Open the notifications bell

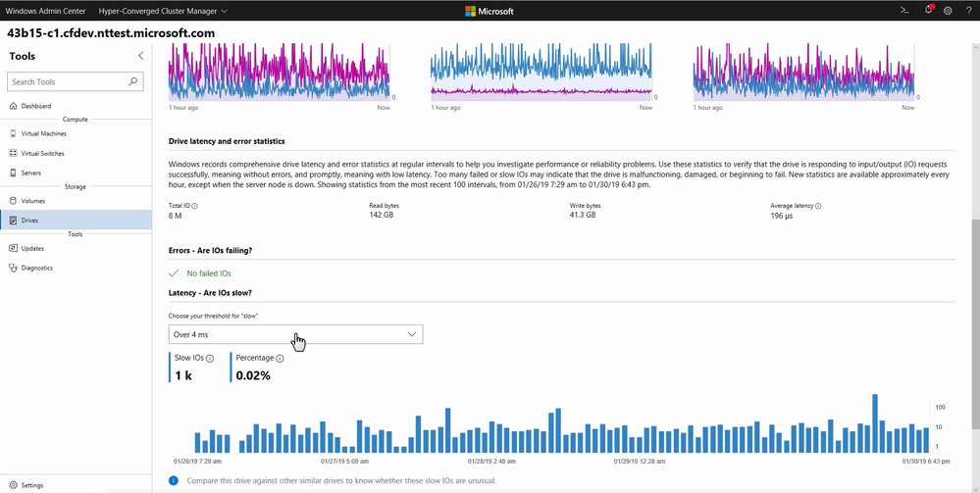[x=929, y=10]
